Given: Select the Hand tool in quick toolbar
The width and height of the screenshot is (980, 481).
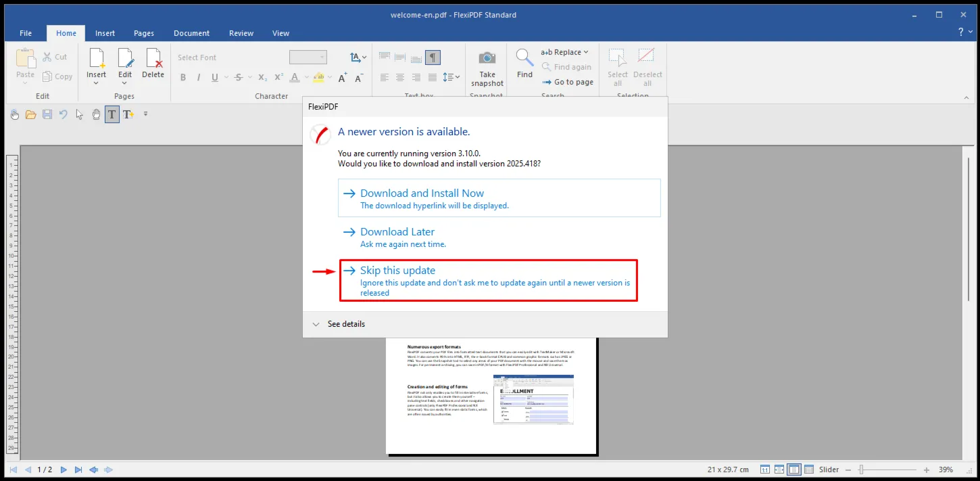Looking at the screenshot, I should 96,114.
